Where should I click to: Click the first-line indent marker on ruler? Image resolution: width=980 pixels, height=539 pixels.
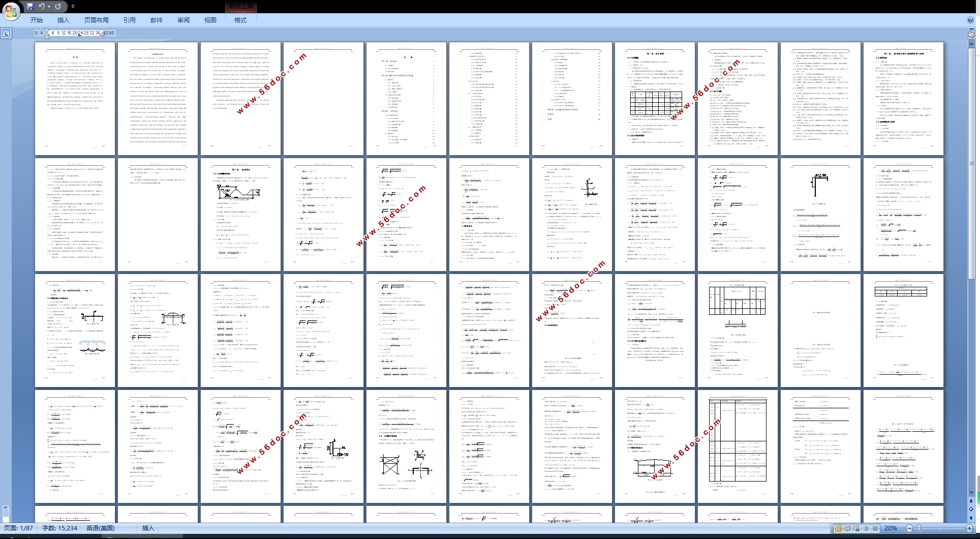tap(47, 31)
